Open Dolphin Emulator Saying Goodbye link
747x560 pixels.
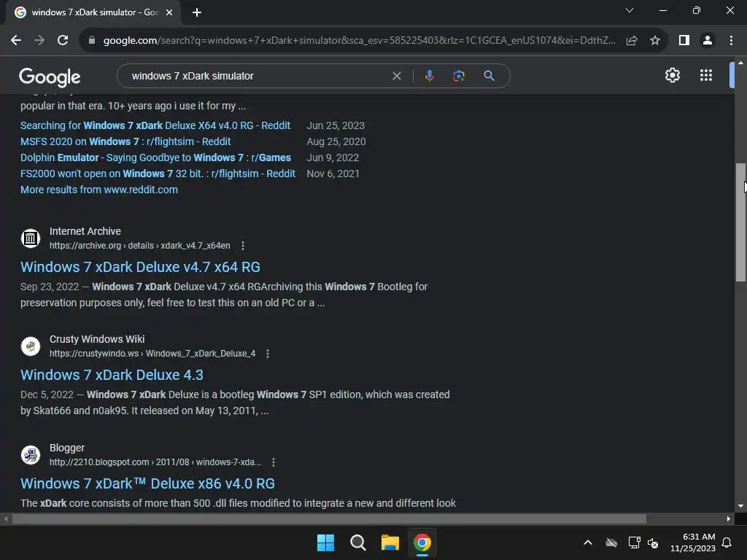[x=156, y=157]
